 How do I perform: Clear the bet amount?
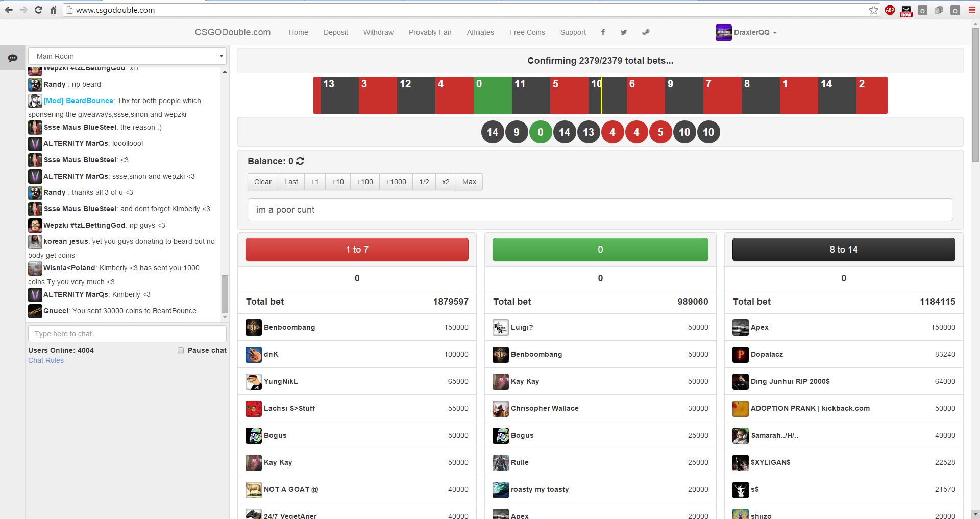(x=263, y=182)
